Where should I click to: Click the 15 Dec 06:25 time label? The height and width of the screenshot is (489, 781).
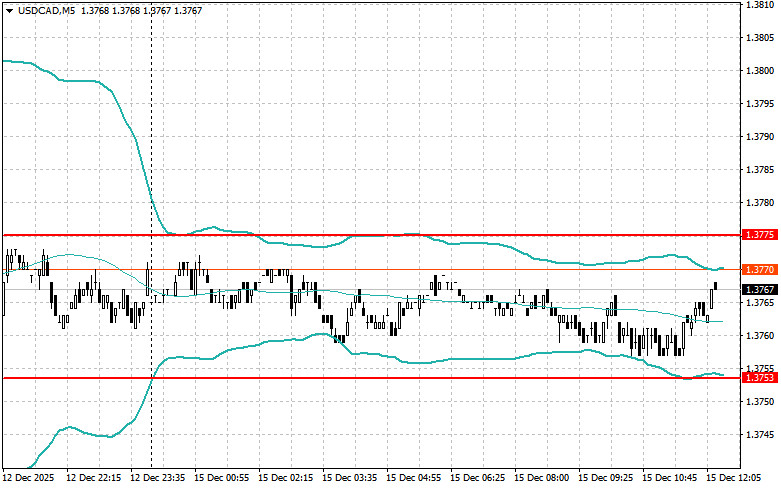(478, 478)
